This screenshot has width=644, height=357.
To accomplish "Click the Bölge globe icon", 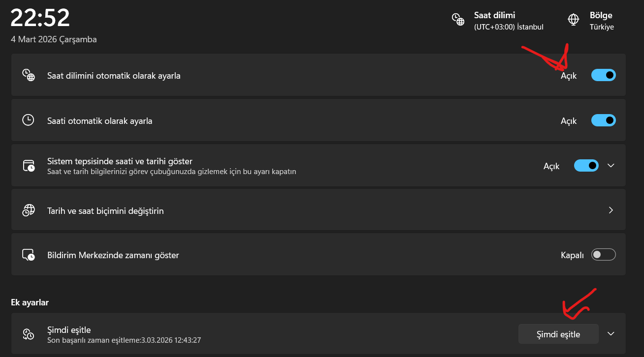I will tap(573, 20).
